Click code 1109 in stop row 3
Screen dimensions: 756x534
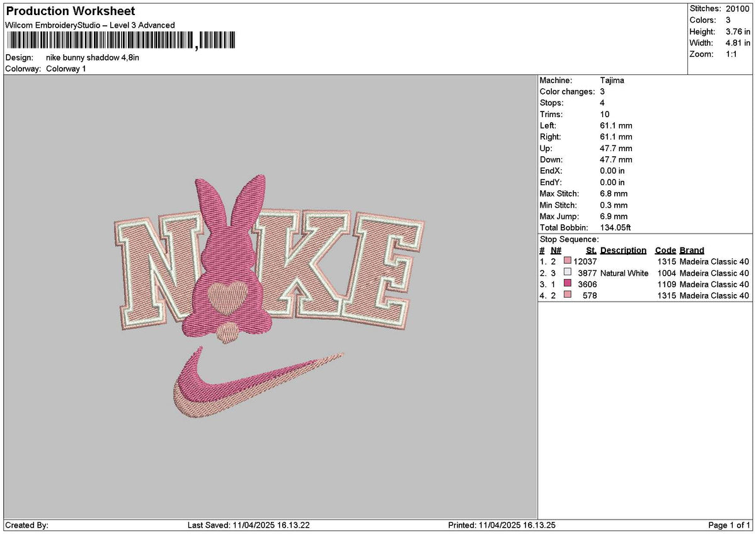point(666,284)
